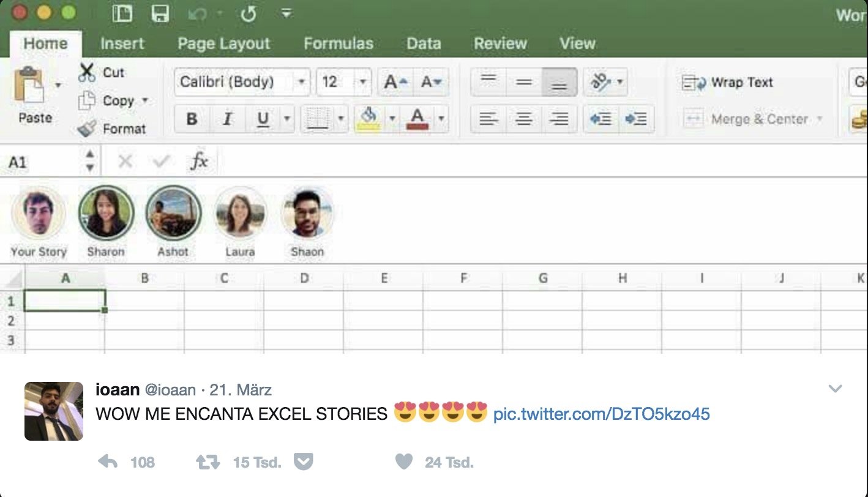Open Ashot's story thumbnail
868x497 pixels.
pyautogui.click(x=173, y=212)
